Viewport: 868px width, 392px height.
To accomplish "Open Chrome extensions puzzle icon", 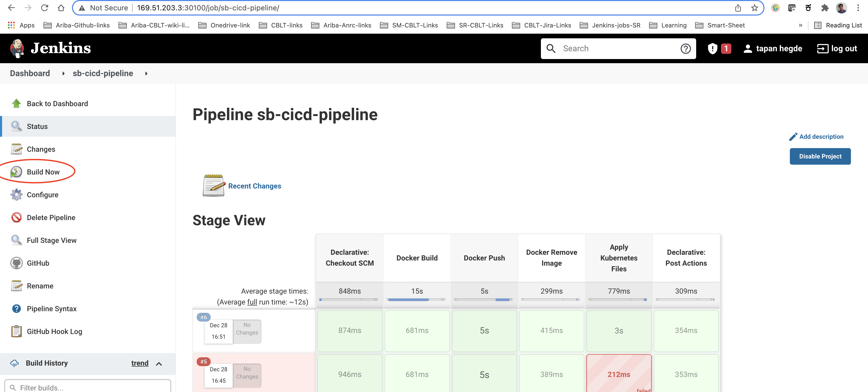I will (825, 8).
